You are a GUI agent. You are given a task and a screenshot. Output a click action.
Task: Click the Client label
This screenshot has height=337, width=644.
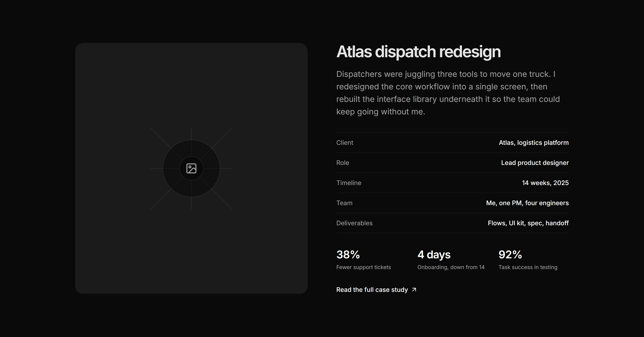point(345,143)
